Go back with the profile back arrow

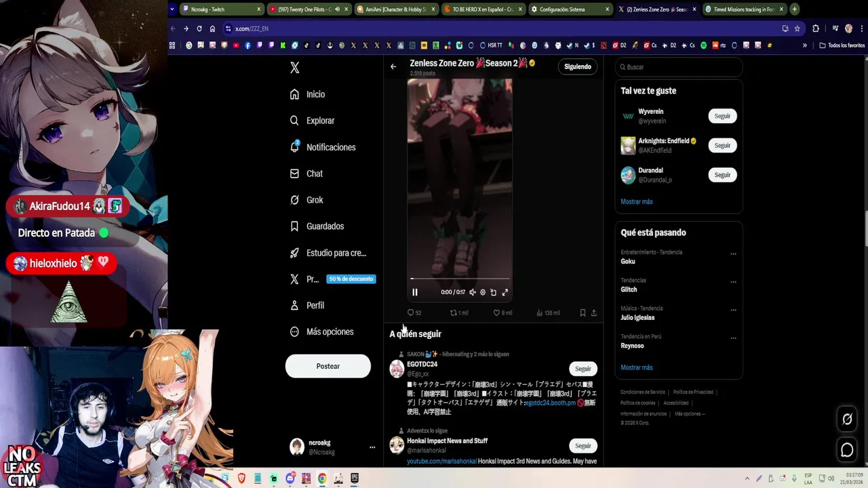(393, 66)
